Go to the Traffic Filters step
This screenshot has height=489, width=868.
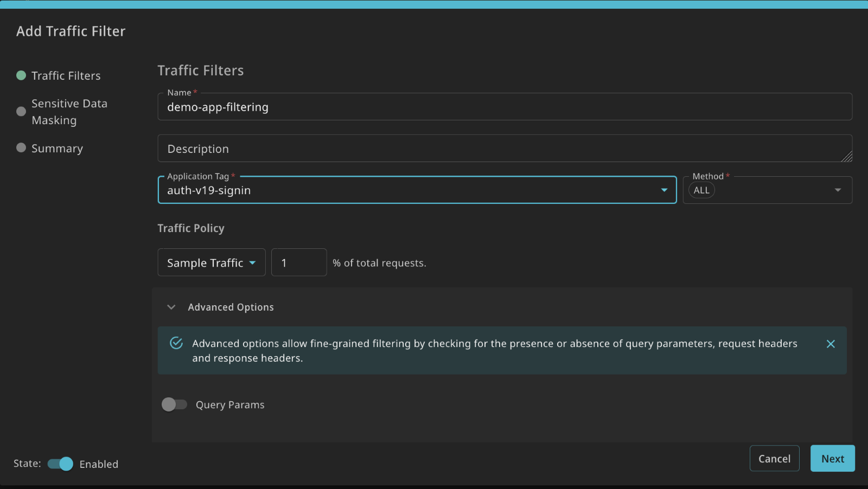[x=66, y=75]
